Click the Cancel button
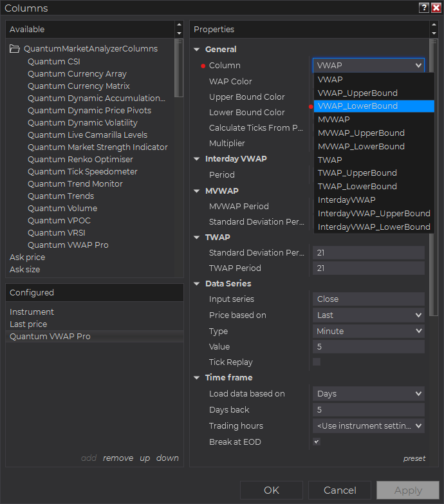The width and height of the screenshot is (444, 504). pyautogui.click(x=340, y=490)
